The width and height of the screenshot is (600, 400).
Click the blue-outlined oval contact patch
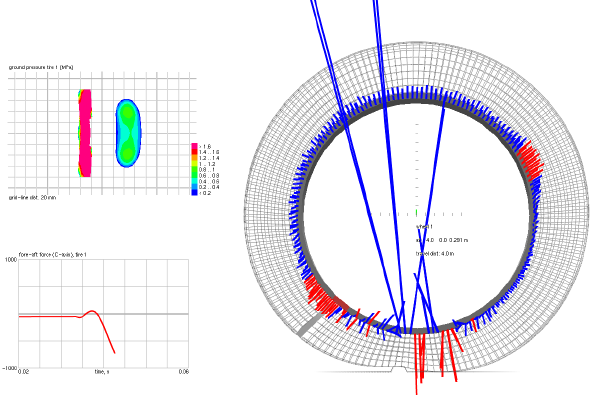pyautogui.click(x=128, y=131)
